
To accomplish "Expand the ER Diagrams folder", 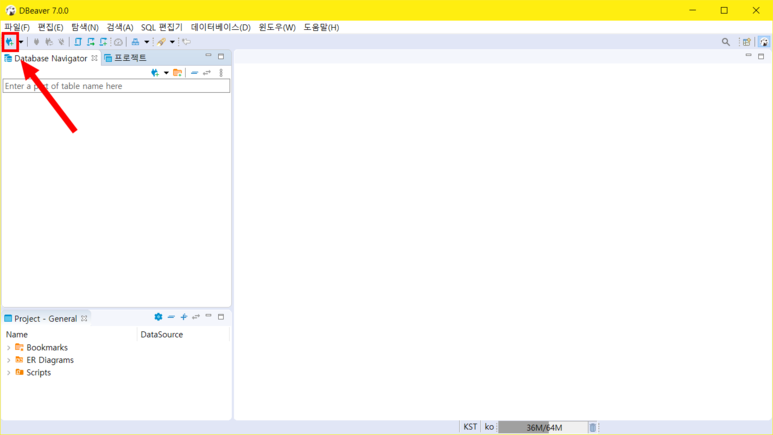I will point(8,360).
